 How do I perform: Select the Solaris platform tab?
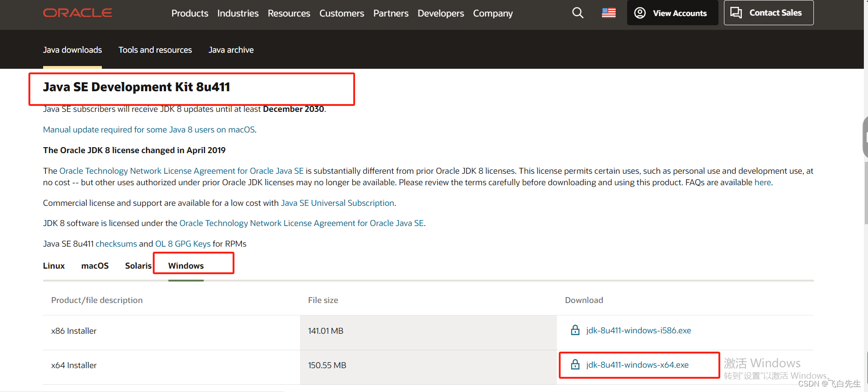[x=138, y=266]
